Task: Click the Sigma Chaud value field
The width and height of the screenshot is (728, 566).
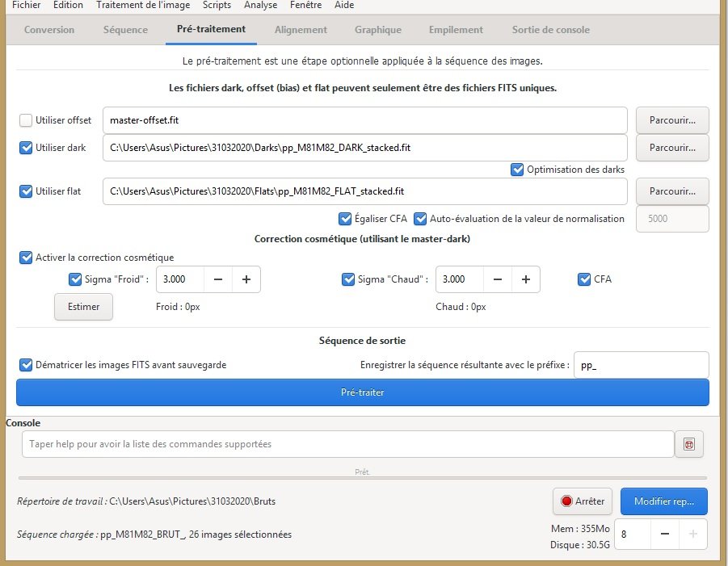Action: 460,279
